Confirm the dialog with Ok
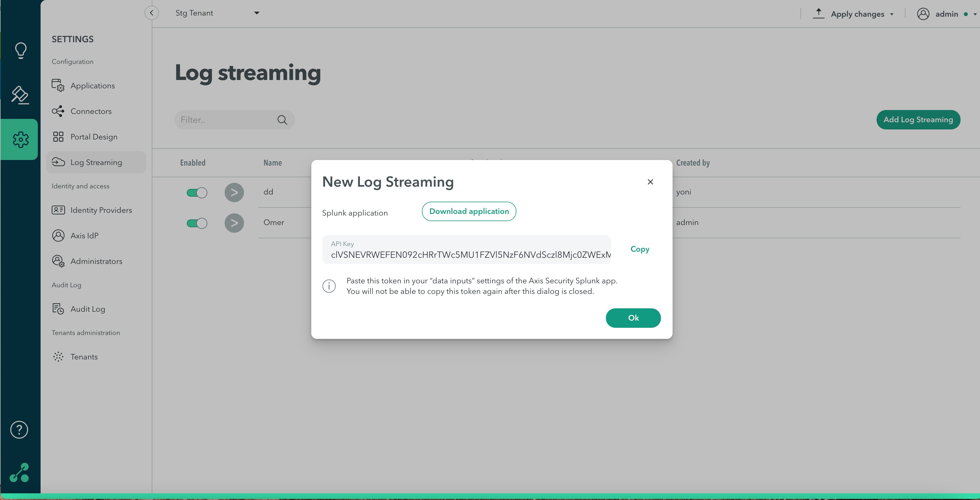Viewport: 980px width, 500px height. [633, 317]
